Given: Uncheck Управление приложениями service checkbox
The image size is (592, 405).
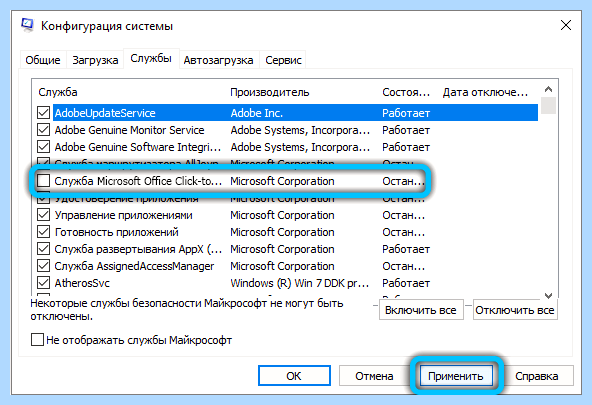Looking at the screenshot, I should tap(43, 215).
